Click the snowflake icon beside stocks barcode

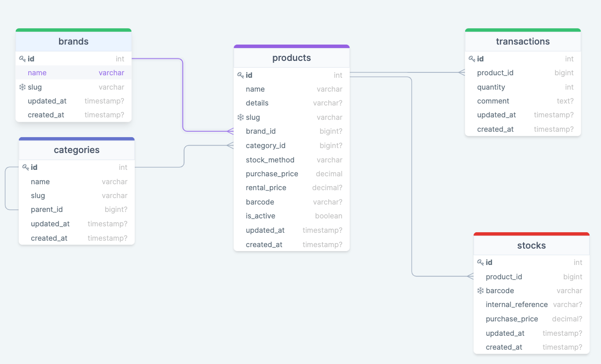pos(481,291)
